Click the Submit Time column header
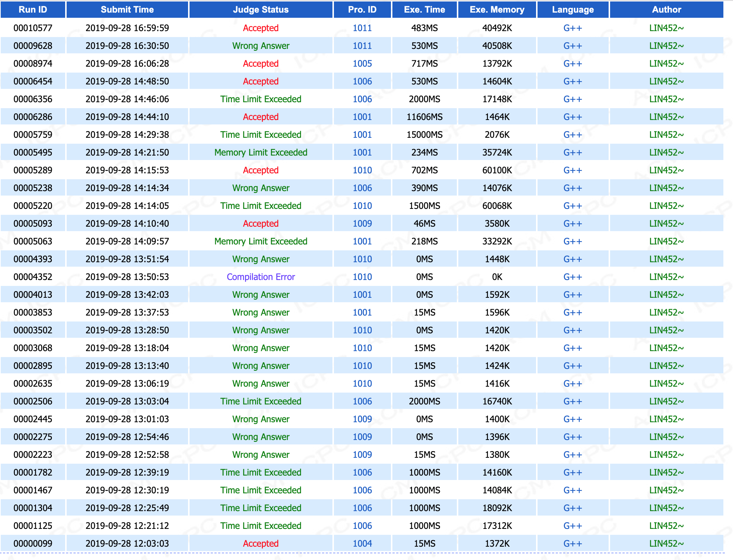The width and height of the screenshot is (733, 560). (x=127, y=10)
